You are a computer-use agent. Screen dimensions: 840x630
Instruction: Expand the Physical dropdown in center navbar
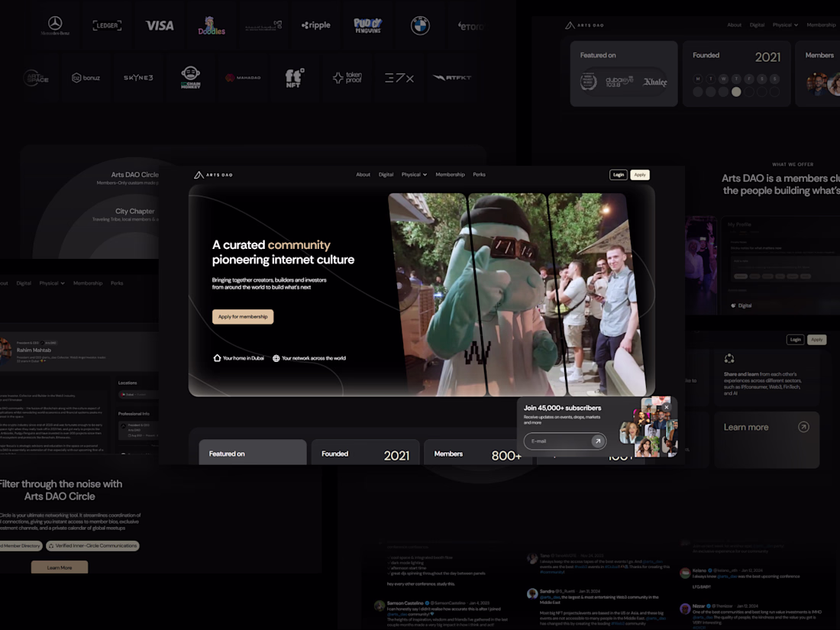pyautogui.click(x=414, y=175)
